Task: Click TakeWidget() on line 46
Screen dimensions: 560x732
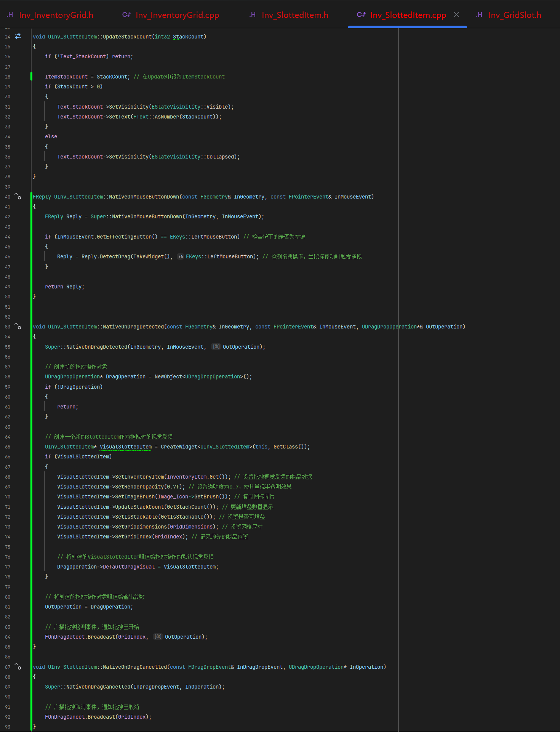Action: coord(152,256)
